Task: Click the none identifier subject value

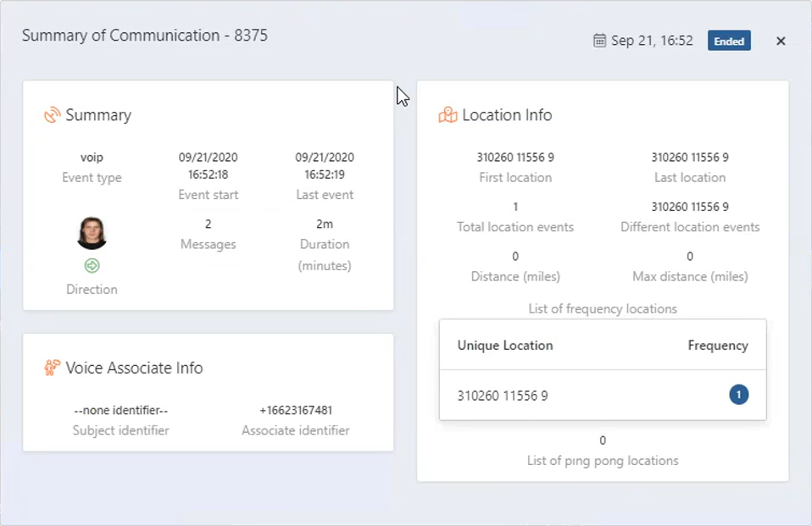Action: [x=121, y=411]
